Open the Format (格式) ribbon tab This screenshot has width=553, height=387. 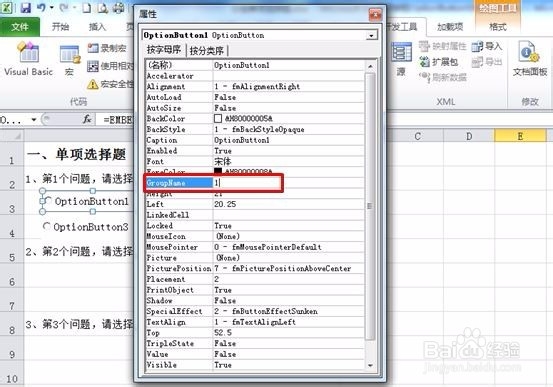click(x=498, y=27)
